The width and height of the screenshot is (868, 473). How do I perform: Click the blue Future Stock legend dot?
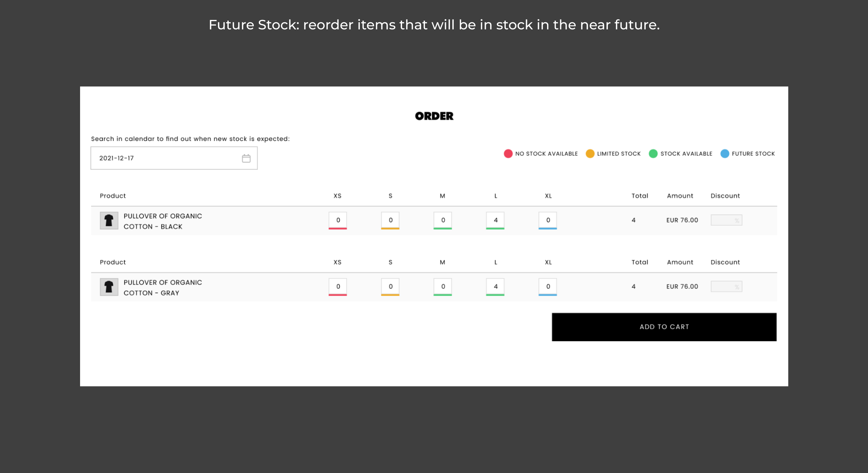pos(724,154)
